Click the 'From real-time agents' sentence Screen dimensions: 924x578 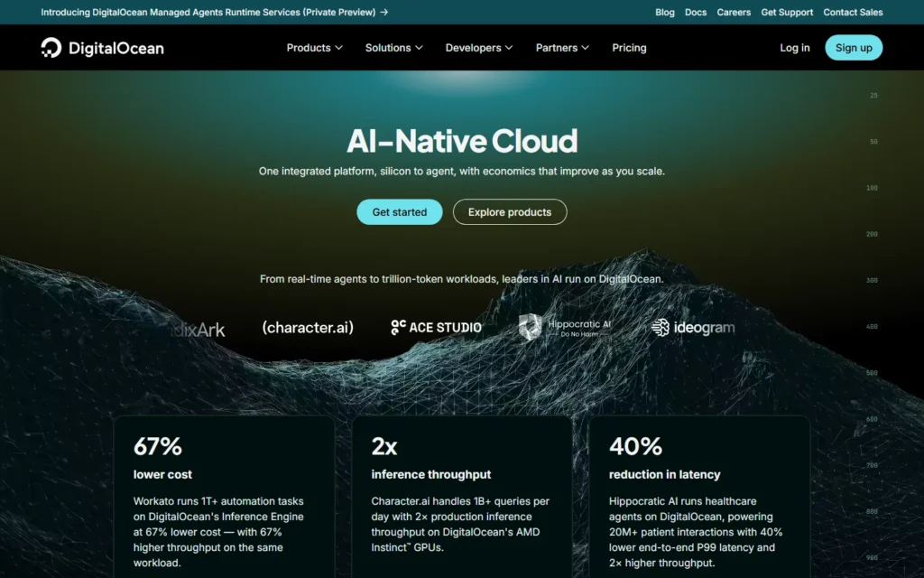[x=462, y=279]
